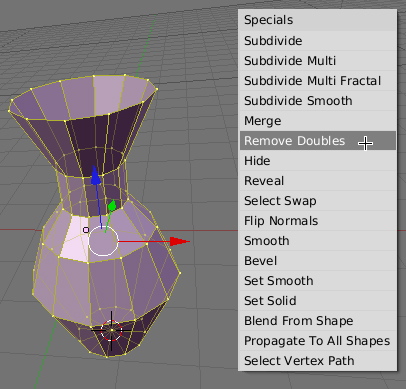Click the blue Z-axis manipulator arrow
Viewport: 406px width, 389px height.
96,175
